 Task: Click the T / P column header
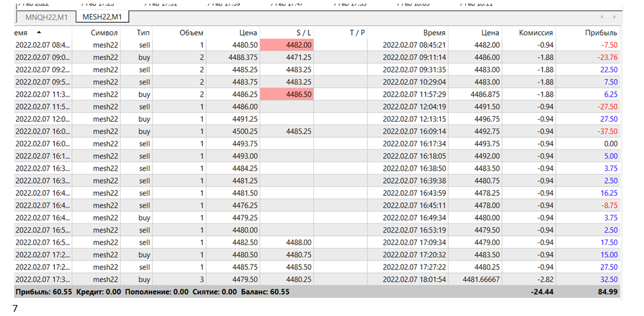(356, 32)
